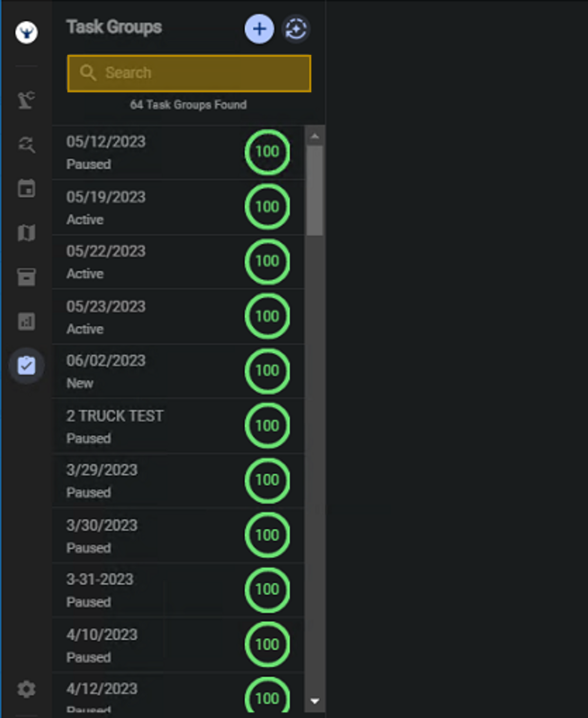Select the clipboard tasks sidebar icon
The width and height of the screenshot is (588, 718).
pyautogui.click(x=27, y=366)
